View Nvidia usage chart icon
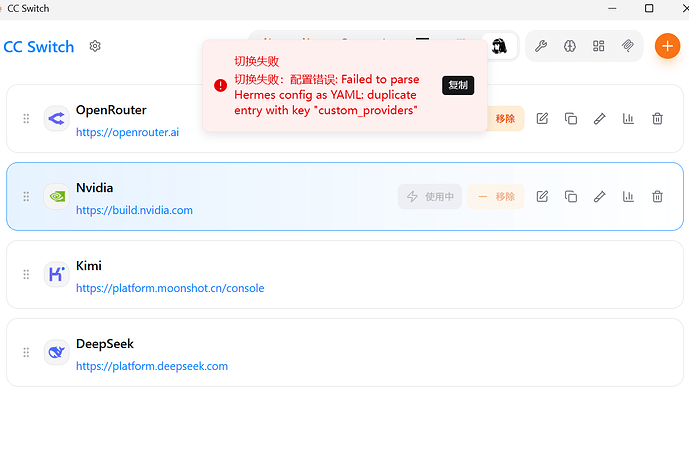The image size is (689, 465). (628, 196)
